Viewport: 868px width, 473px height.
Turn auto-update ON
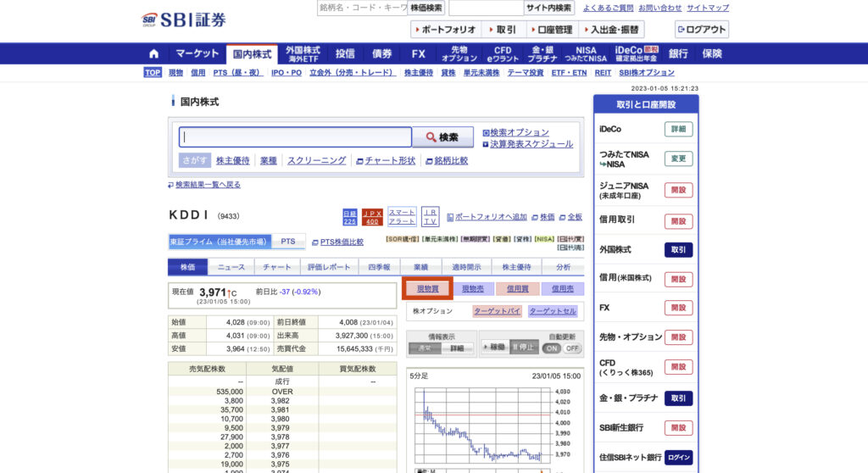coord(551,348)
